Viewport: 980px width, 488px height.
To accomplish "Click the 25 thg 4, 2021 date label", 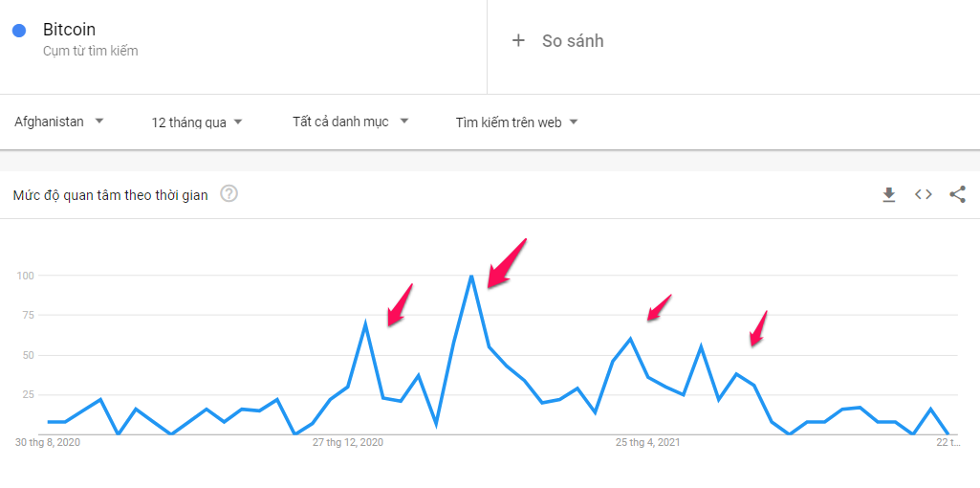I will point(648,442).
